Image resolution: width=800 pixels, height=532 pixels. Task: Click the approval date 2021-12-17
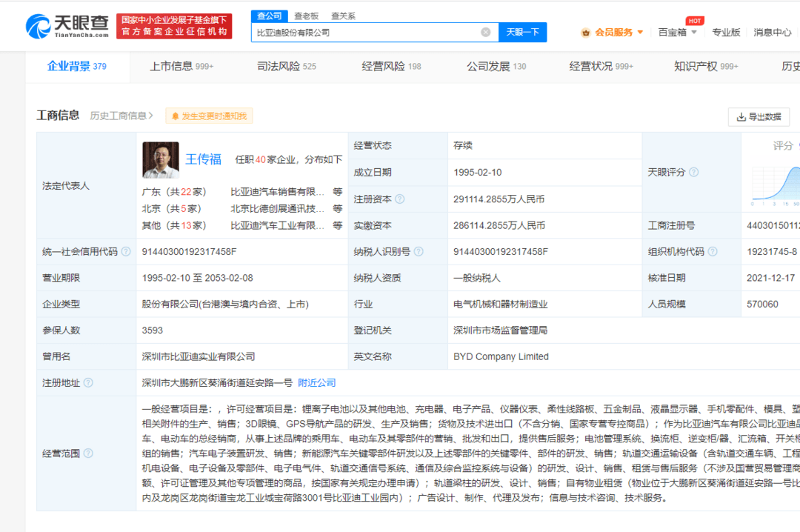[771, 278]
